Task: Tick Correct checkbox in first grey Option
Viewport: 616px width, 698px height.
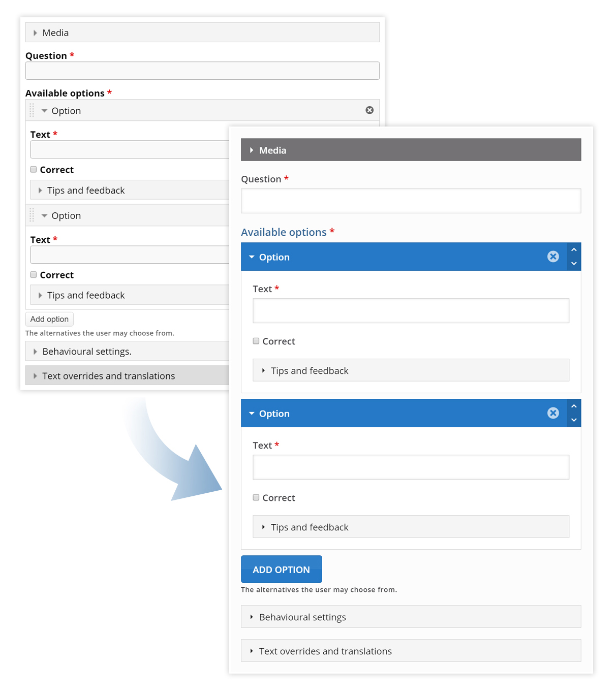Action: pyautogui.click(x=34, y=169)
